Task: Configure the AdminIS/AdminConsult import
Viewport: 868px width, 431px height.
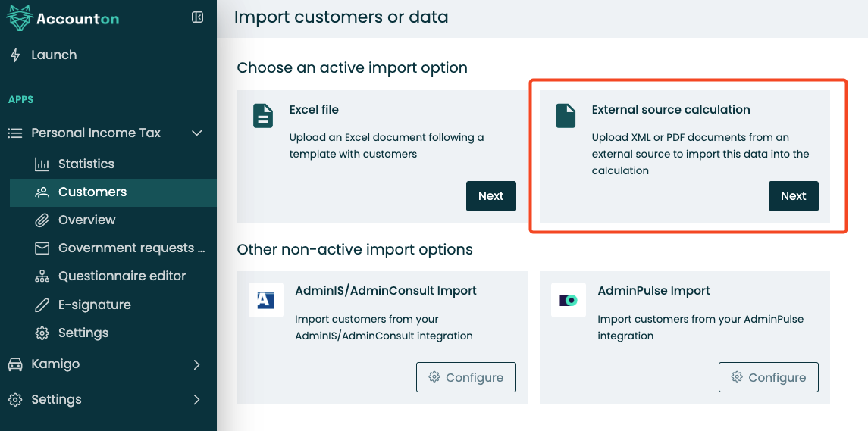Action: coord(466,377)
